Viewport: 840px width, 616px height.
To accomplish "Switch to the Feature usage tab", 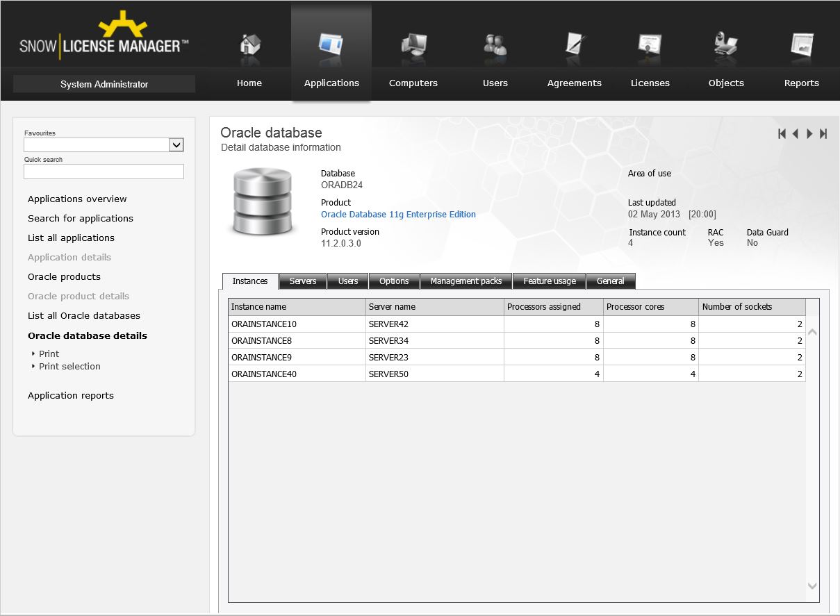I will 550,281.
